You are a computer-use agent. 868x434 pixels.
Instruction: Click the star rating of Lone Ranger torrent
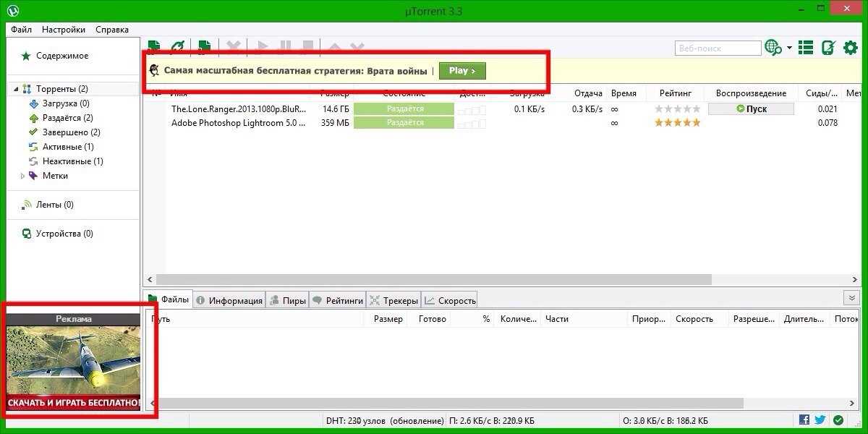(677, 109)
